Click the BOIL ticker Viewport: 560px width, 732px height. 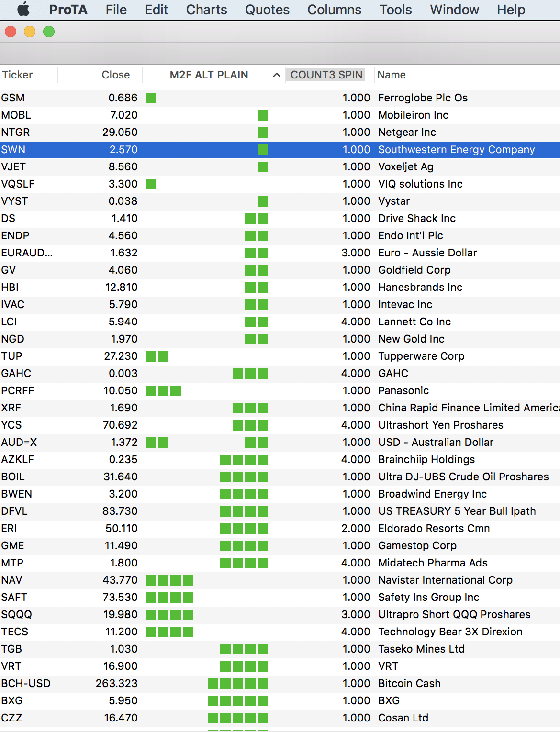pyautogui.click(x=13, y=477)
